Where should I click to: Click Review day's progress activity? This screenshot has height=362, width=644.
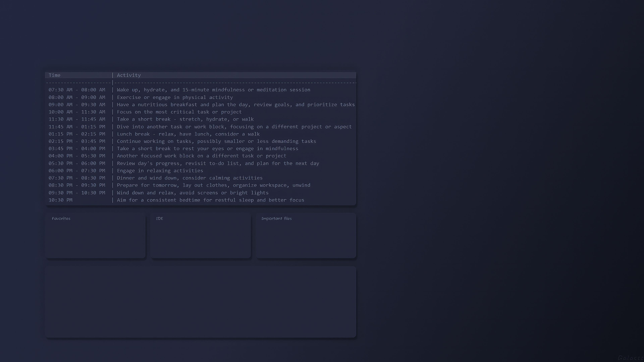(x=218, y=163)
